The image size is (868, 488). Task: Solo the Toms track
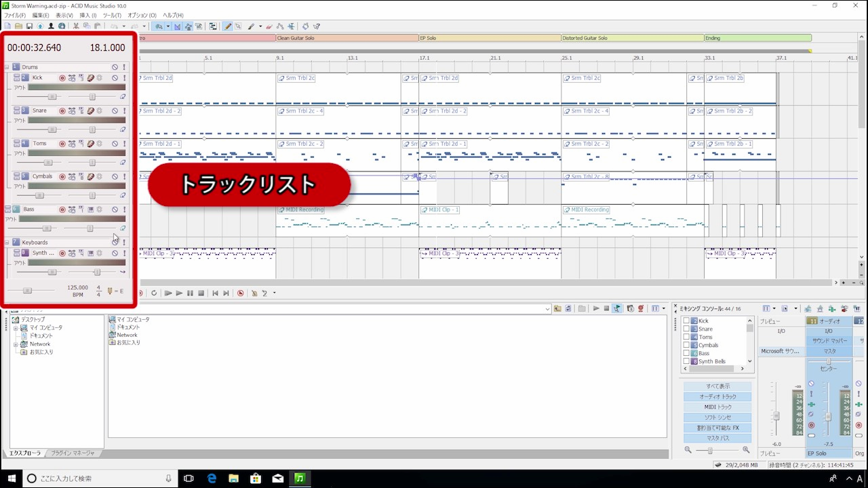coord(124,144)
